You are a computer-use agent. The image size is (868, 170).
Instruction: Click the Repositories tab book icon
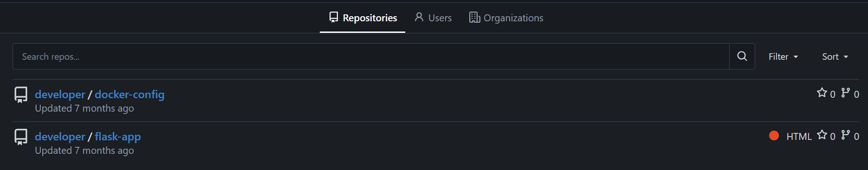click(x=333, y=17)
